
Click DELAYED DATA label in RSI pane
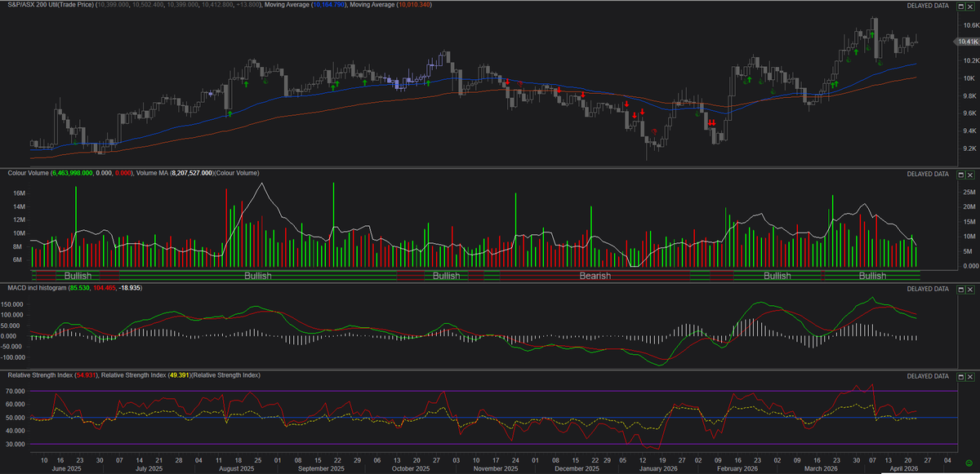[x=929, y=376]
